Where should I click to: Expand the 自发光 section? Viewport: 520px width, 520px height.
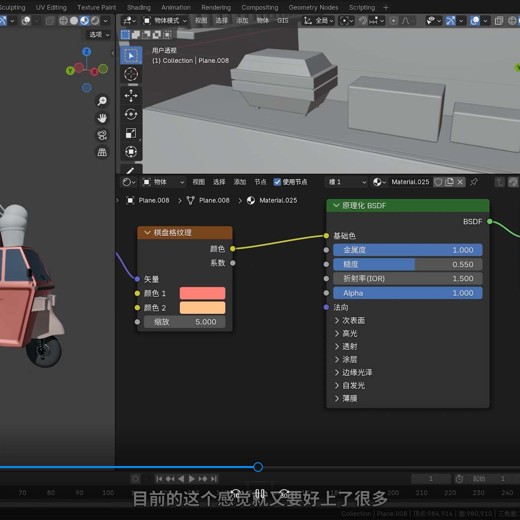tap(350, 386)
